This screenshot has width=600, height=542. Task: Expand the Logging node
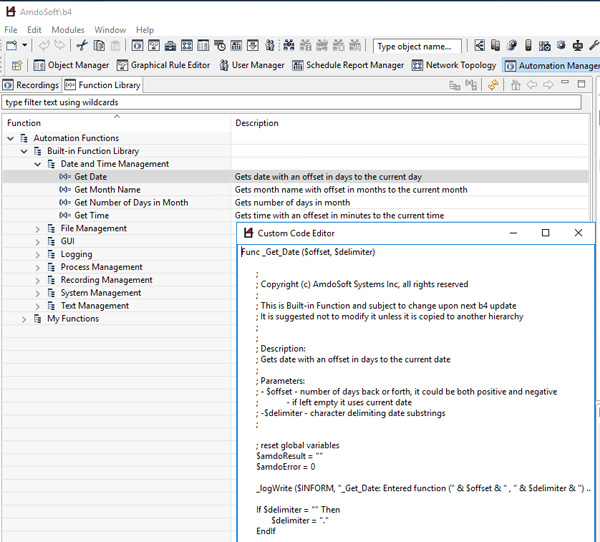point(38,255)
